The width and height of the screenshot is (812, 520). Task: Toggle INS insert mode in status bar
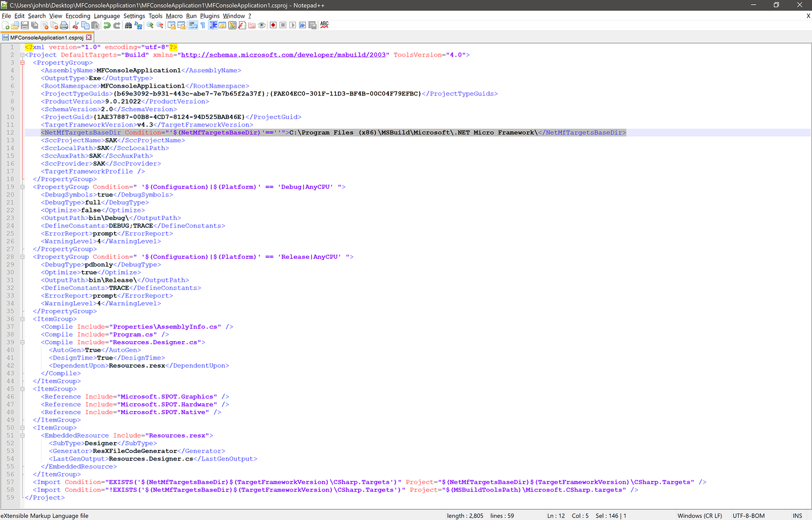(x=797, y=516)
